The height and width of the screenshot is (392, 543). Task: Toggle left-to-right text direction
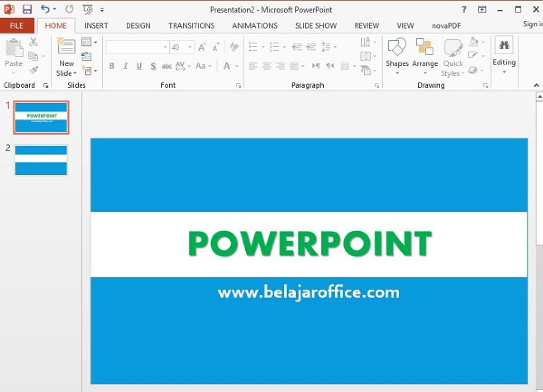point(316,67)
